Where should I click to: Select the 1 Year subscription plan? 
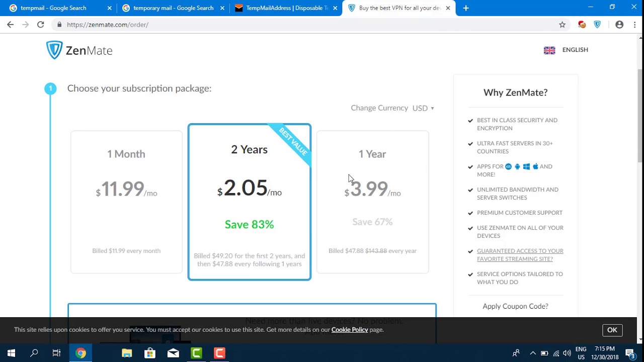[372, 202]
